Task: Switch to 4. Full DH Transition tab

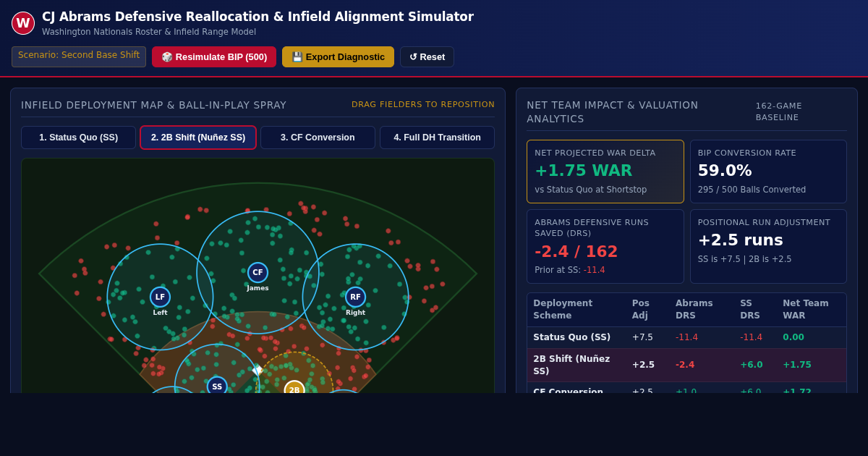Action: pos(437,138)
